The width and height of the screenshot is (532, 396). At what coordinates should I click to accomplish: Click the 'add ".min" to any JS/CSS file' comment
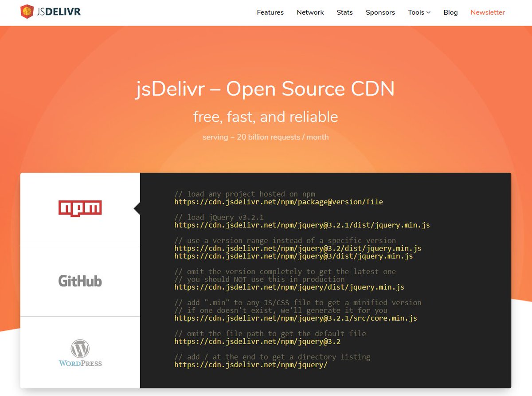(x=298, y=302)
